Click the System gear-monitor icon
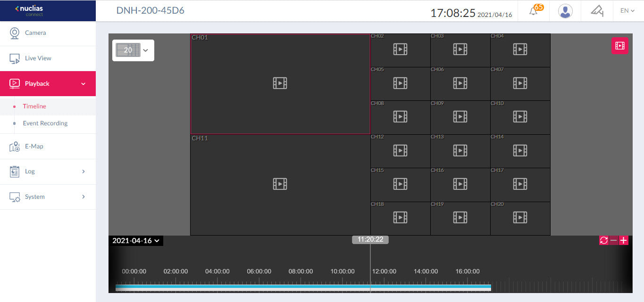The width and height of the screenshot is (644, 302). (15, 197)
